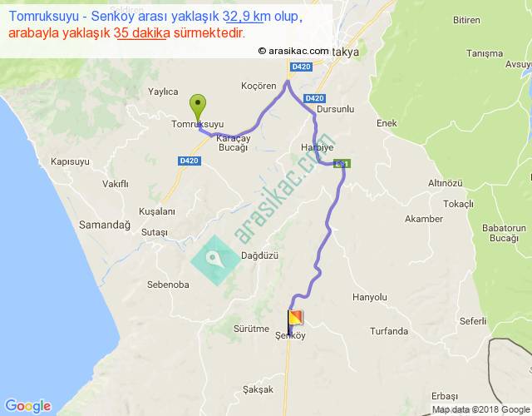Select the Harbiye place label
Screen dimensions: 532x416
318,147
